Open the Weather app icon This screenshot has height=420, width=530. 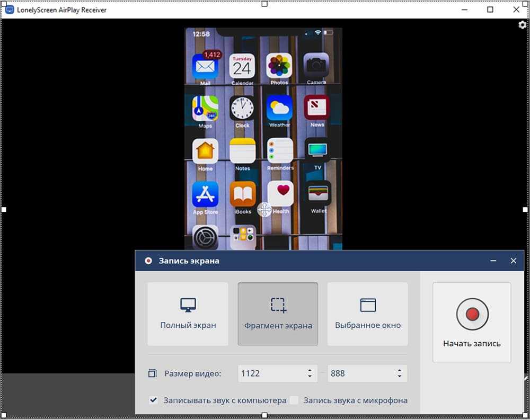[279, 109]
